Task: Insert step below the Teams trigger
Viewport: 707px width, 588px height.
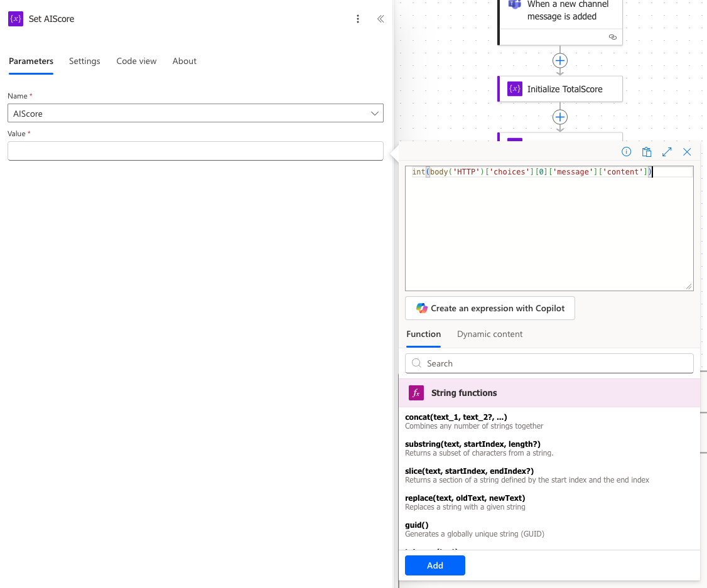Action: tap(559, 61)
